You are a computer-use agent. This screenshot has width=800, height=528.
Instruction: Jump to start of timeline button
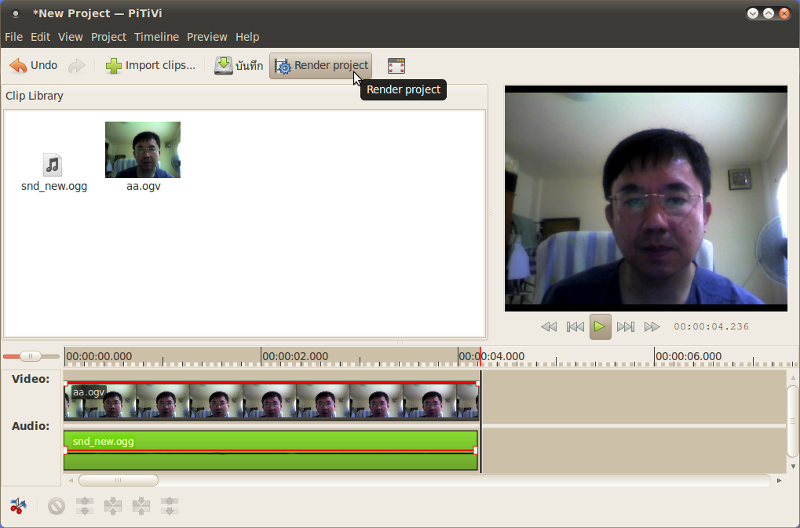[x=575, y=326]
